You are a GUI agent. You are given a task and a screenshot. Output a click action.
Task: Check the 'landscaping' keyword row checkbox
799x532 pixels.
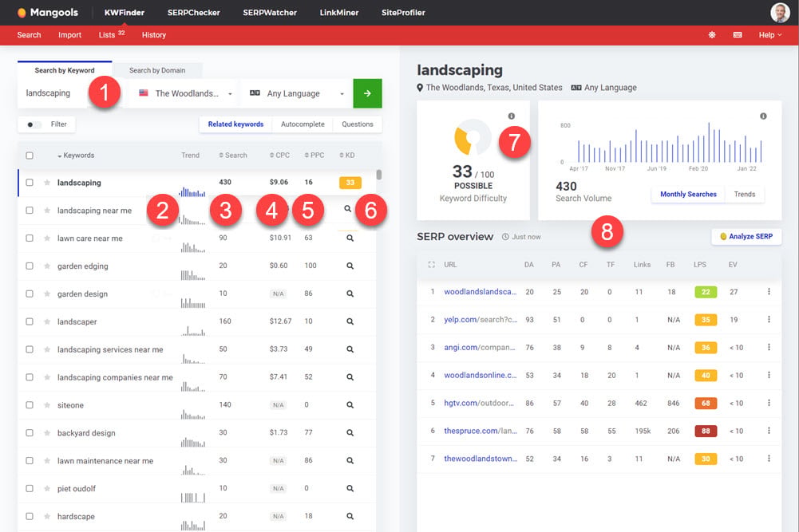30,183
